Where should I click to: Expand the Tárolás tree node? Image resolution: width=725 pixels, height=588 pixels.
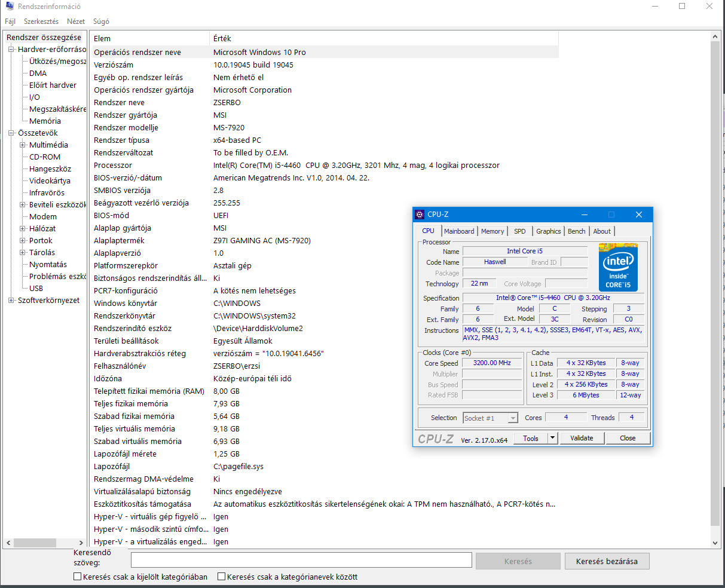23,253
